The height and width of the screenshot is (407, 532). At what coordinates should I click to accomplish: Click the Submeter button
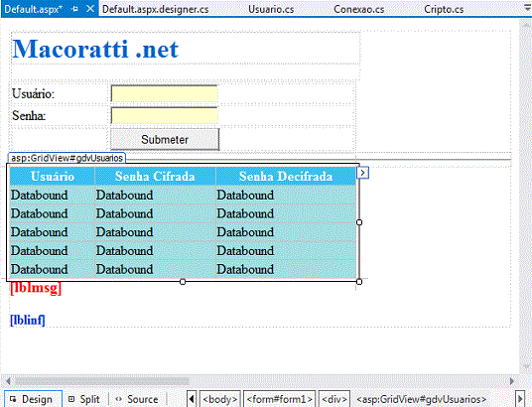tap(165, 139)
